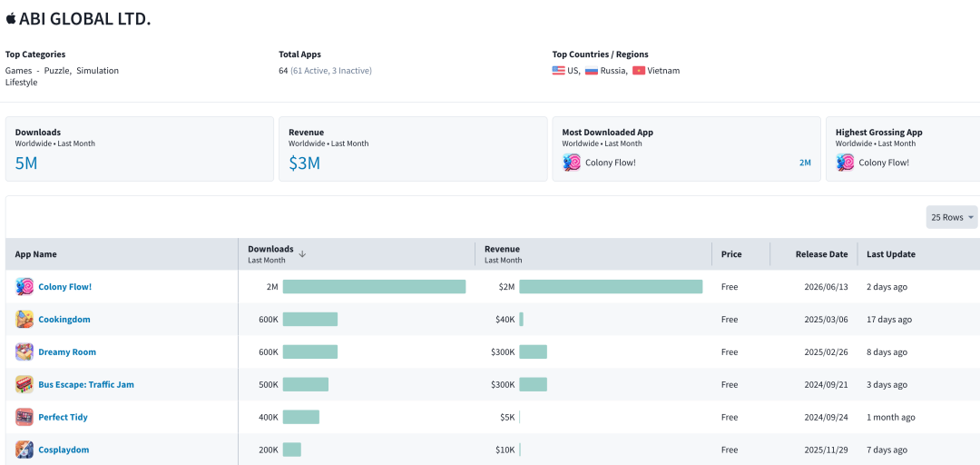The image size is (980, 465).
Task: Click the 5M downloads value
Action: (x=26, y=163)
